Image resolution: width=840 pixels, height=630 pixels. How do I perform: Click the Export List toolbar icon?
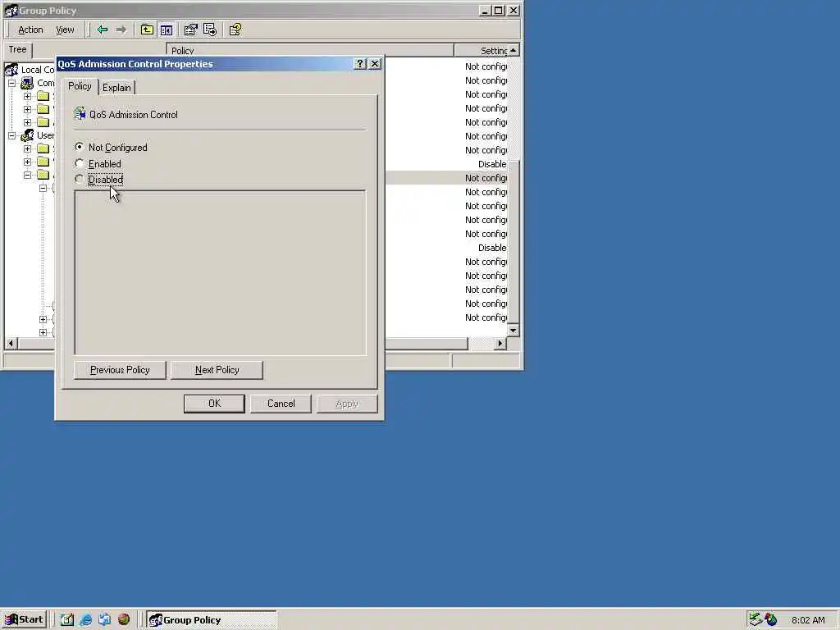coord(210,30)
